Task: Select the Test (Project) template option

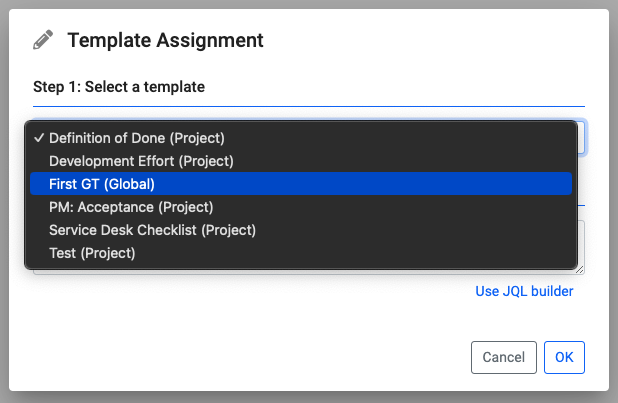Action: click(x=92, y=253)
